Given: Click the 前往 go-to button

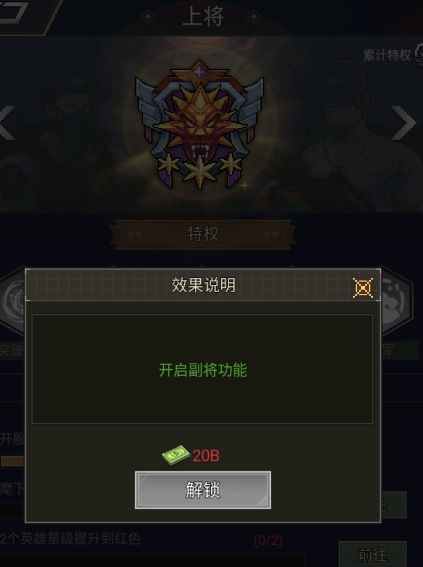Looking at the screenshot, I should pos(373,554).
